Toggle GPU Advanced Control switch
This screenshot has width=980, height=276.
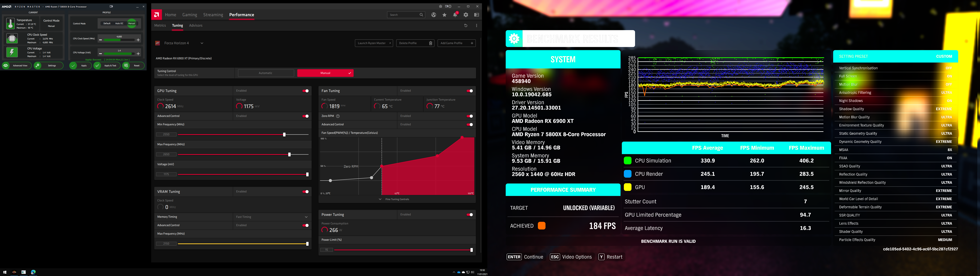coord(305,116)
